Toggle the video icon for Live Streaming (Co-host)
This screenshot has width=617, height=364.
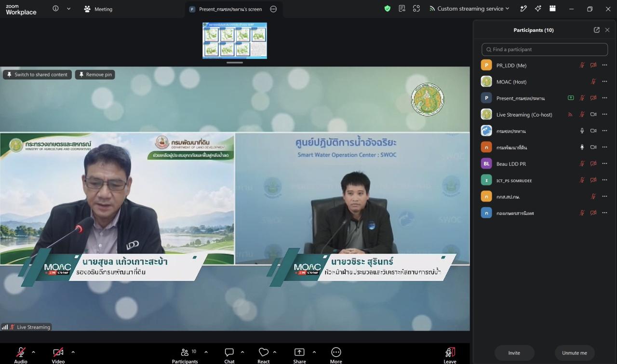click(593, 114)
